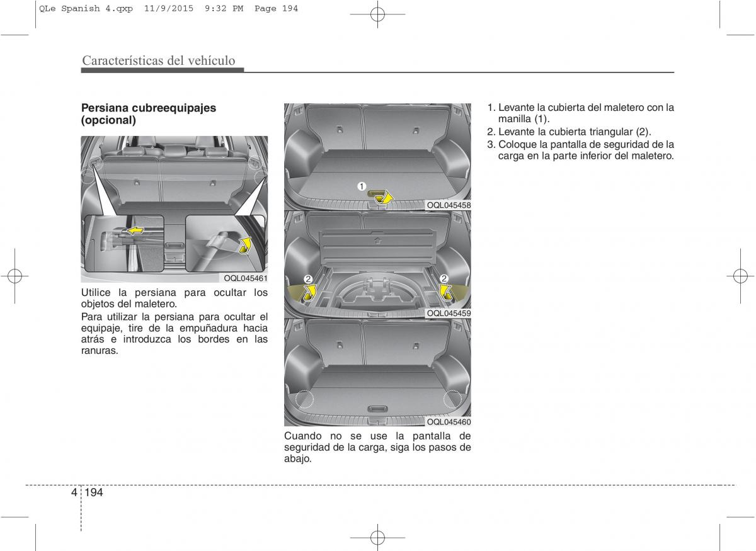The width and height of the screenshot is (756, 551).
Task: Select step 3 'Coloque la pantalla de seguridad'
Action: [x=581, y=150]
